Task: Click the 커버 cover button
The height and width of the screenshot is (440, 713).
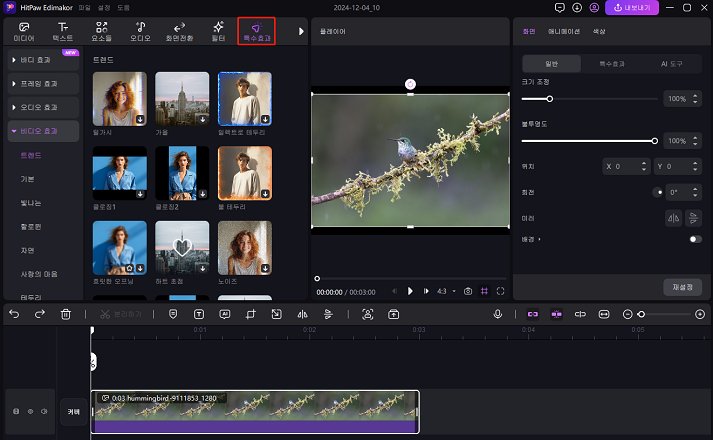Action: pyautogui.click(x=74, y=412)
